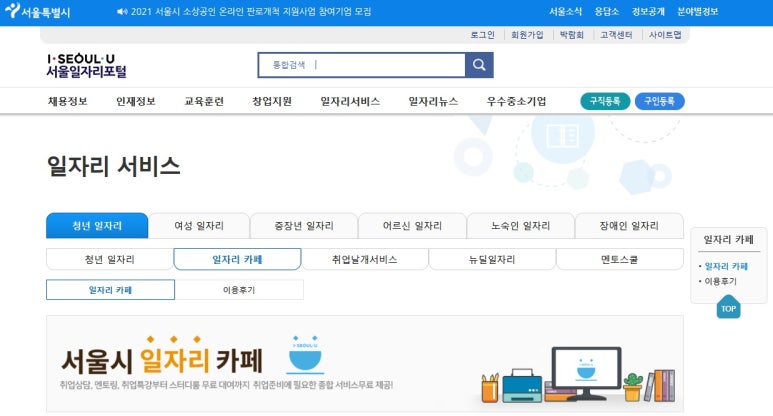Click into the 통합검색 search field
The height and width of the screenshot is (416, 773).
[361, 65]
